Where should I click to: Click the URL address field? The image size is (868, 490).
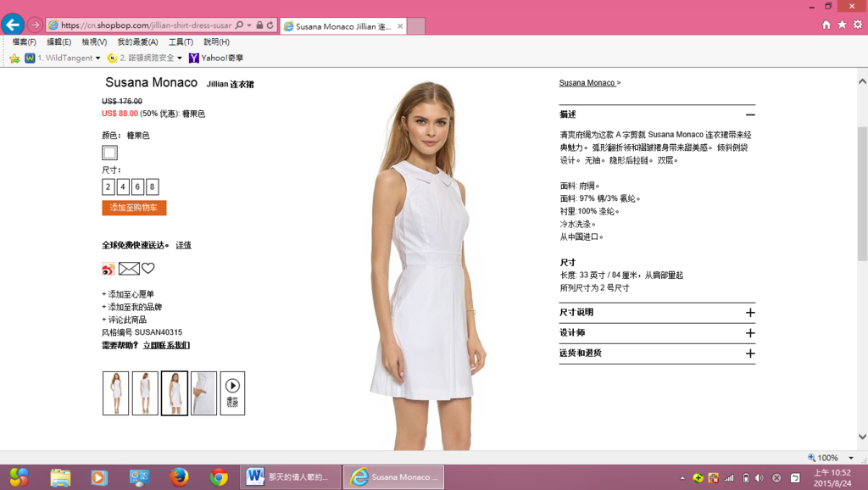coord(146,25)
